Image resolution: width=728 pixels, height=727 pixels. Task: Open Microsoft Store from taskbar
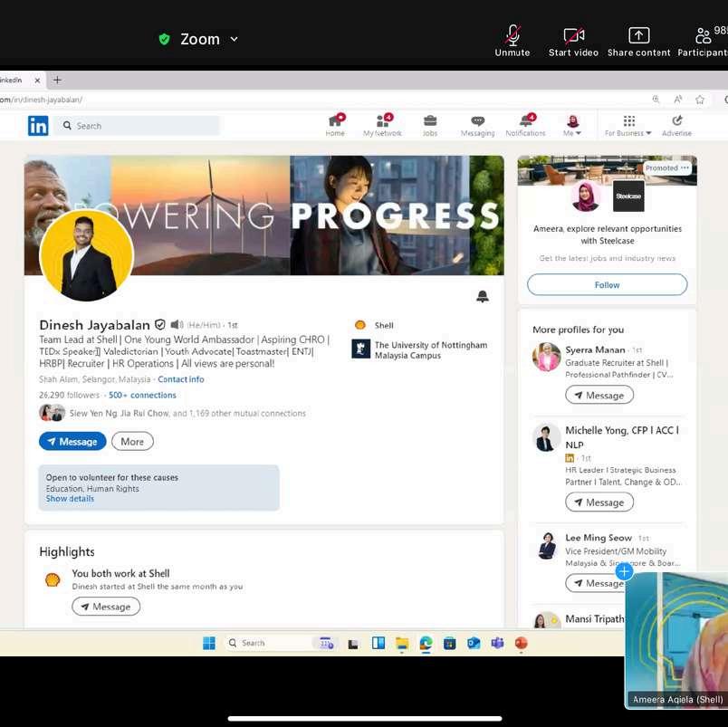[x=449, y=644]
